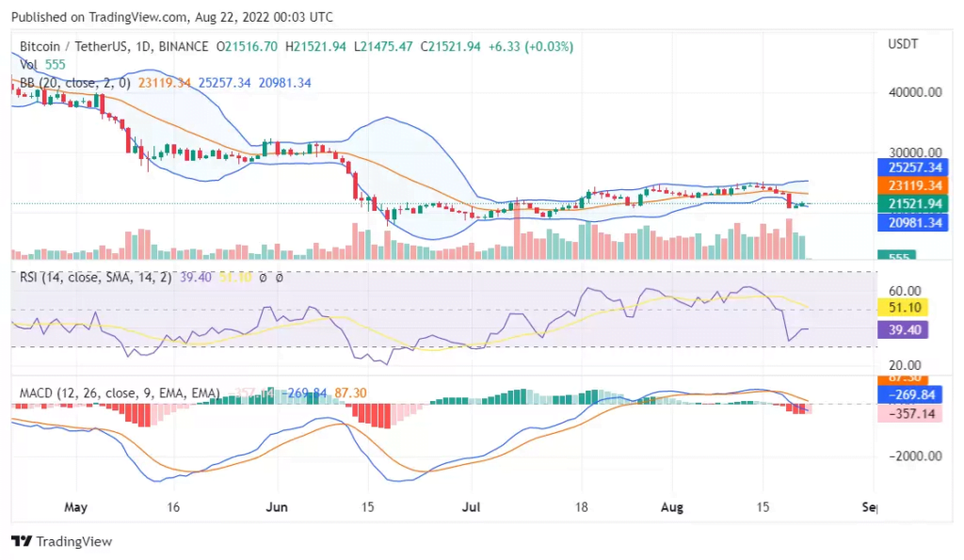Click the Vol 555 indicator legend
Screen dimensions: 964x560
point(42,65)
